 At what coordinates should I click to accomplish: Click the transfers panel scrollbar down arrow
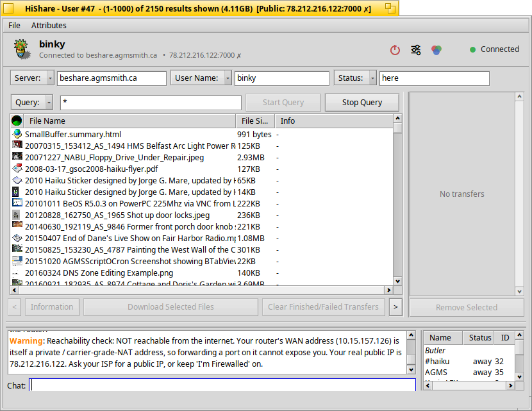pyautogui.click(x=519, y=291)
